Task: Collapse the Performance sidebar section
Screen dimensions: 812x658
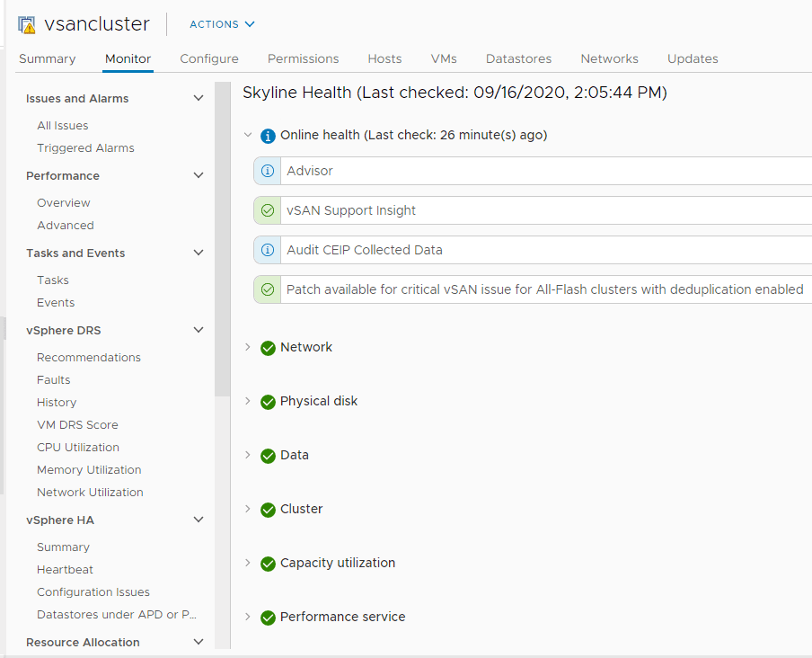Action: point(198,175)
